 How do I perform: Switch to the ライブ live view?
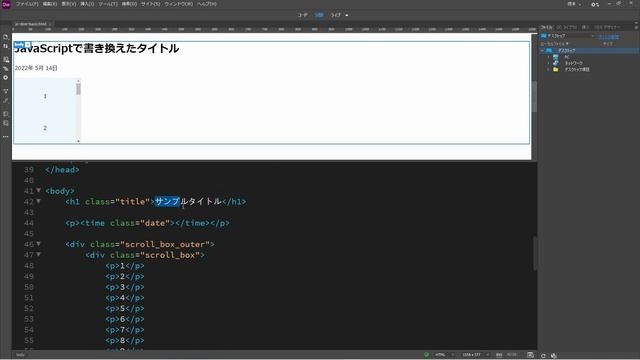(x=336, y=15)
